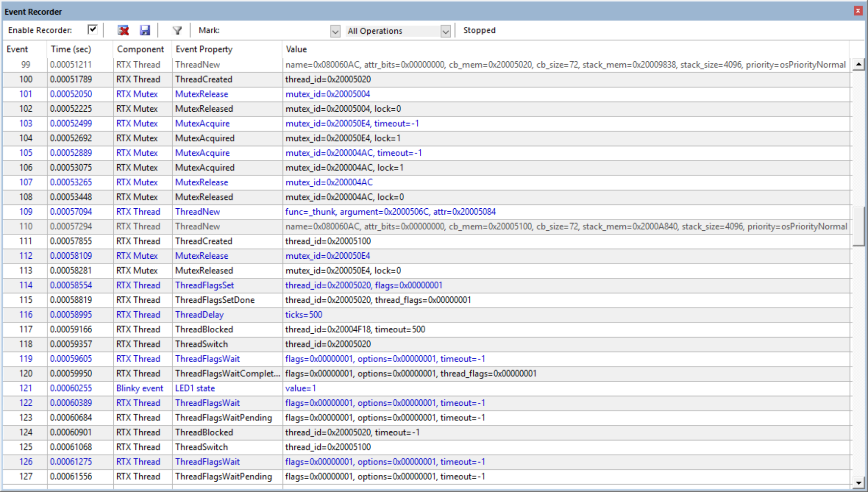Click the save events floppy disk icon
868x492 pixels.
tap(145, 30)
